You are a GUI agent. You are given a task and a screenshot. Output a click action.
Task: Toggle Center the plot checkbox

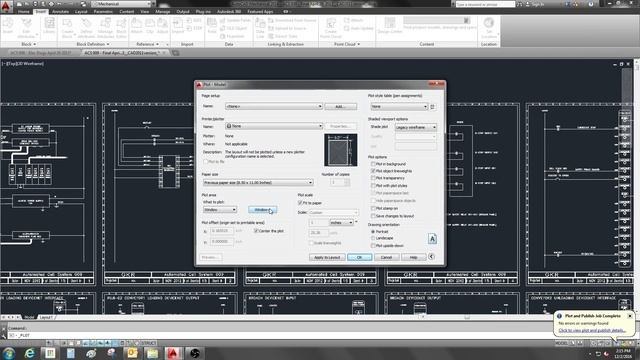pyautogui.click(x=256, y=231)
